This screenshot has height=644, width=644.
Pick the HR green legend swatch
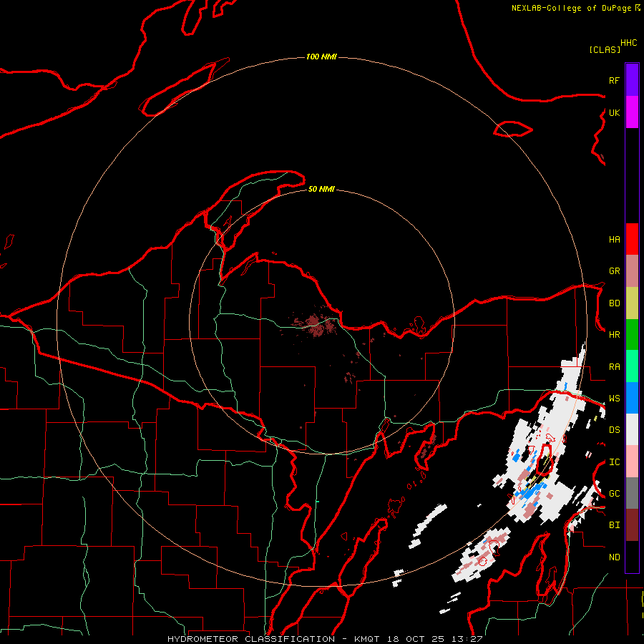pos(632,335)
